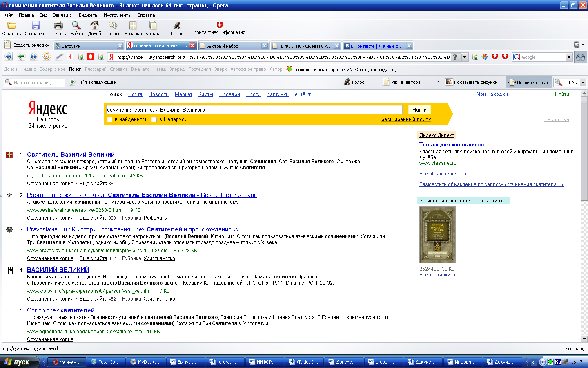Click the 'расширенный поиск' link
Viewport: 588px width, 368px height.
click(x=406, y=119)
